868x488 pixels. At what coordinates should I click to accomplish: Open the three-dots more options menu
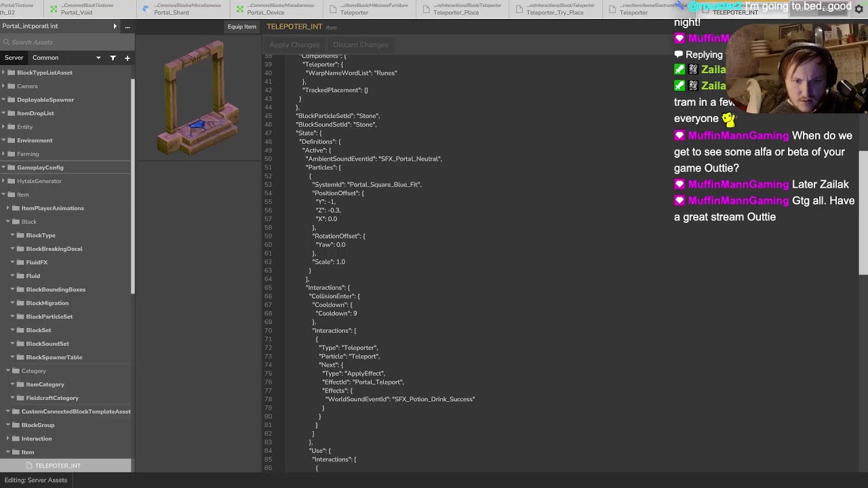pyautogui.click(x=127, y=26)
